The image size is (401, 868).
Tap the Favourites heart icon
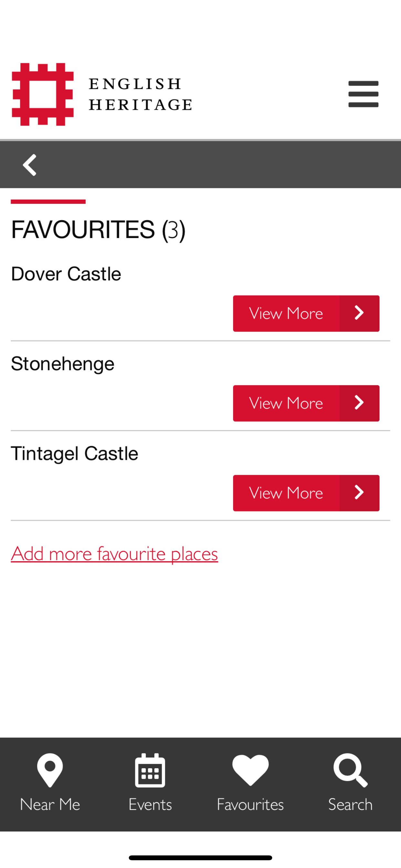click(250, 770)
